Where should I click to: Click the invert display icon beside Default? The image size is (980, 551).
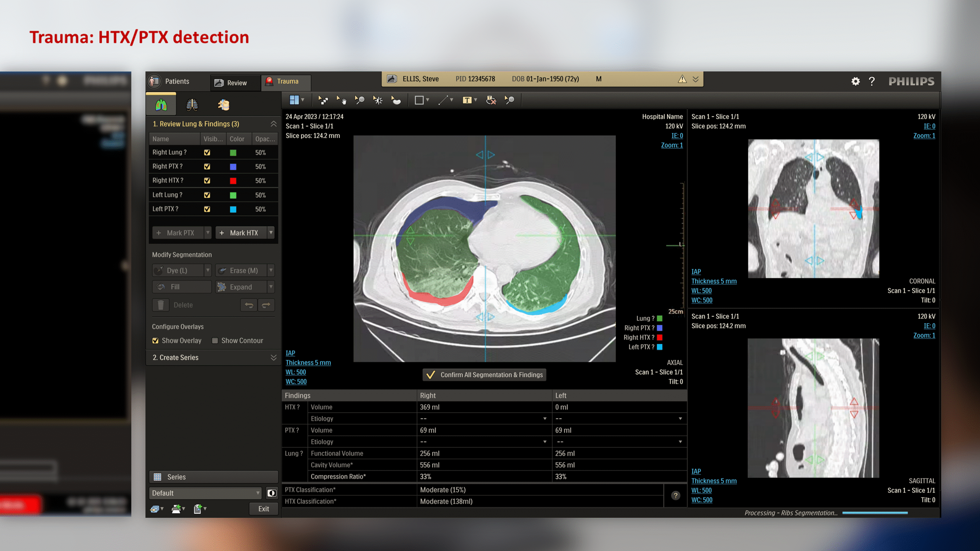(272, 493)
